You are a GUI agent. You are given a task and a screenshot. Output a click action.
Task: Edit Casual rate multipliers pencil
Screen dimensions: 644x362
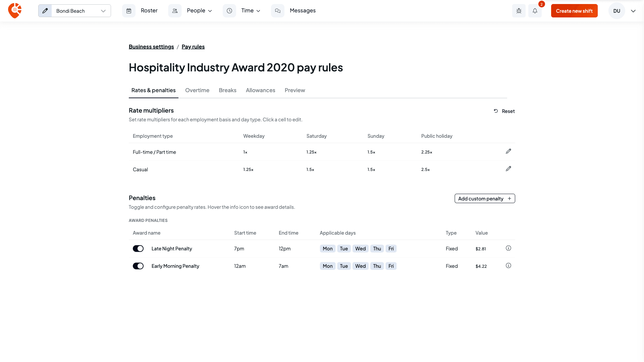508,169
